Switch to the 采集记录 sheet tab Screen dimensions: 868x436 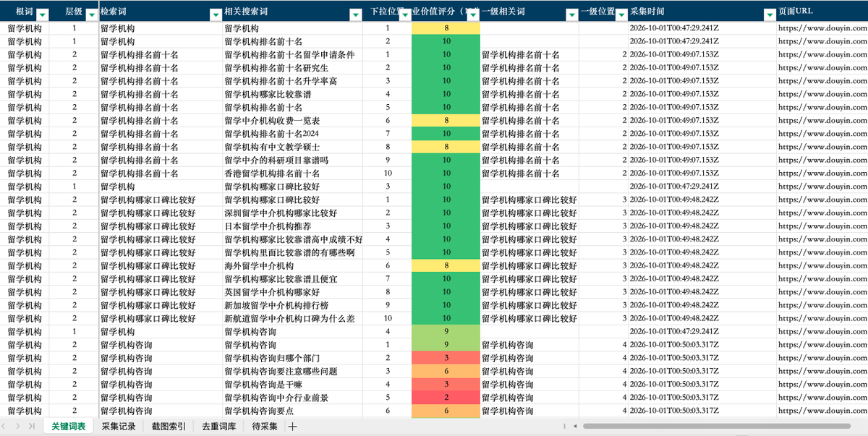(119, 427)
